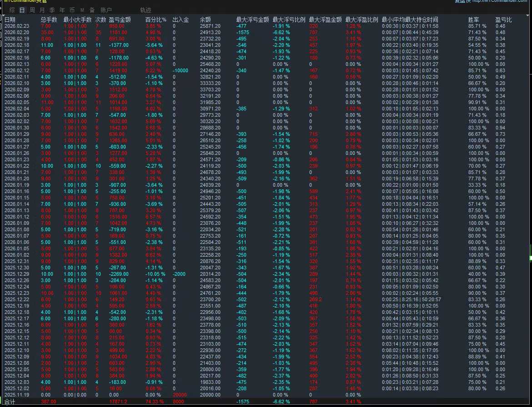532x407 pixels.
Task: Open the 币 currency tab
Action: click(72, 10)
